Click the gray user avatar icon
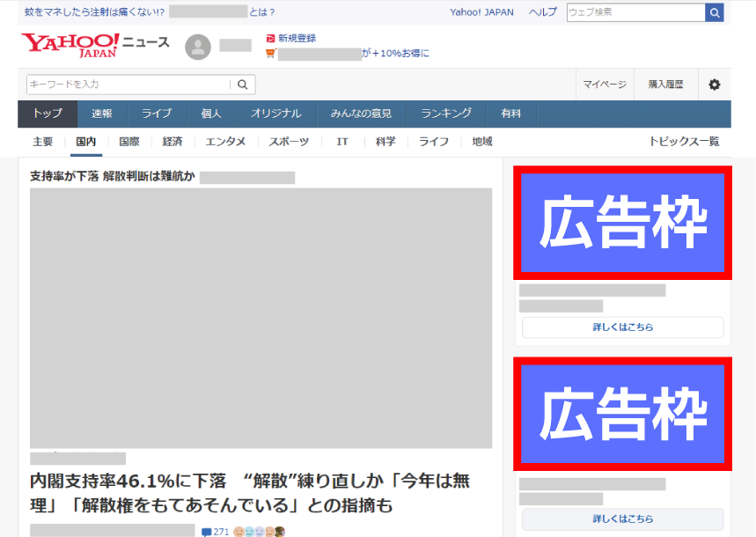 pyautogui.click(x=198, y=48)
